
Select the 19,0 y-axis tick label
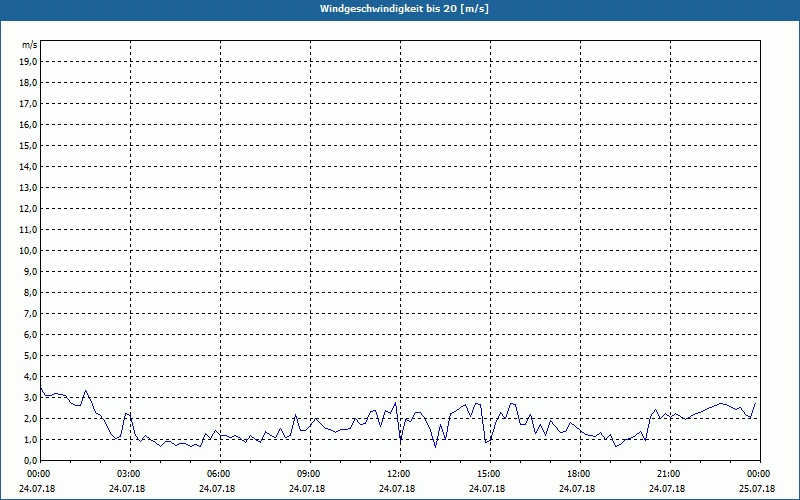(29, 62)
